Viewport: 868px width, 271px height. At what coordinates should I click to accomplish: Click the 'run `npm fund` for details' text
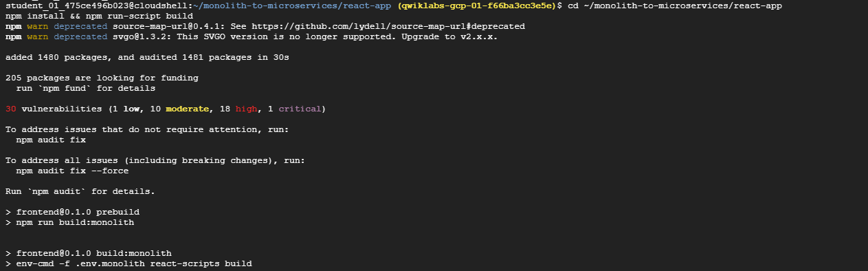[86, 88]
